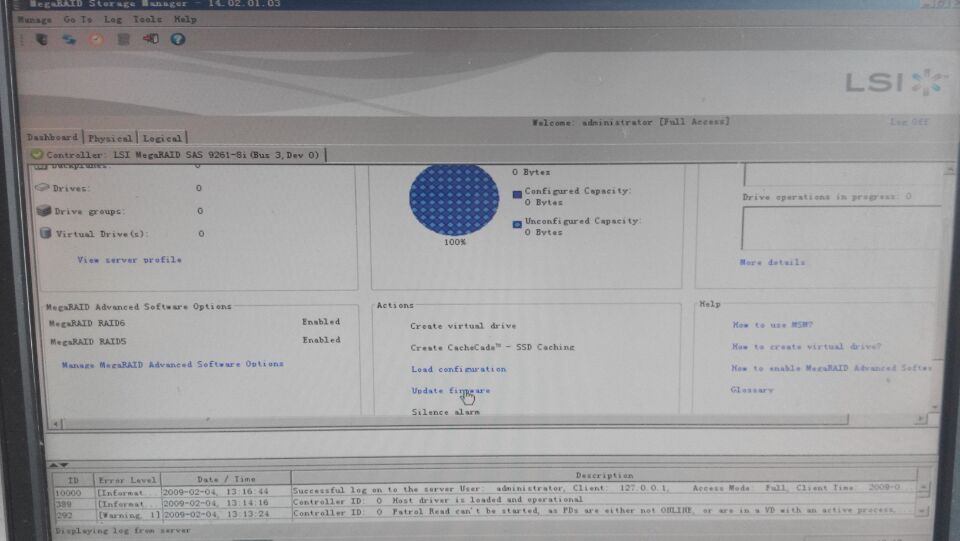Click 'Drive operations in progress: 0' text
This screenshot has height=541, width=960.
(827, 196)
